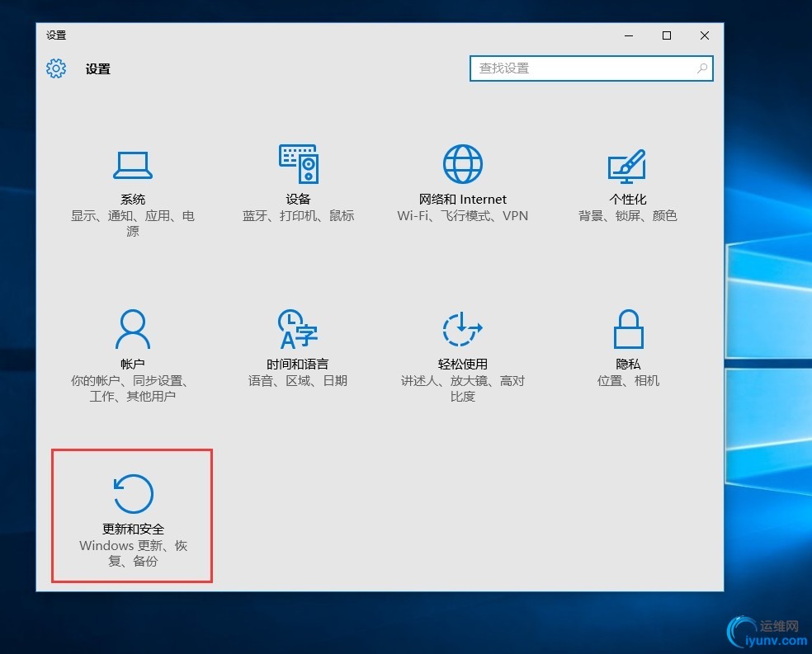Click the 显示、通知、应用、电源 description
The image size is (812, 654).
coord(133,223)
